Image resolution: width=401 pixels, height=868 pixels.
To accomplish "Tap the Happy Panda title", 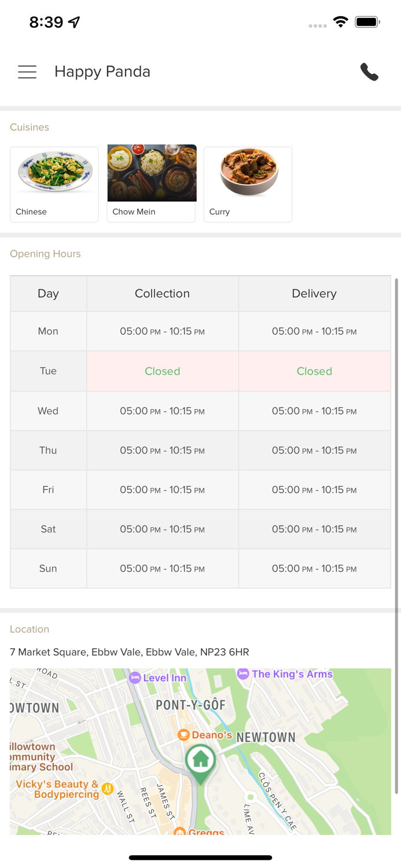I will 102,72.
